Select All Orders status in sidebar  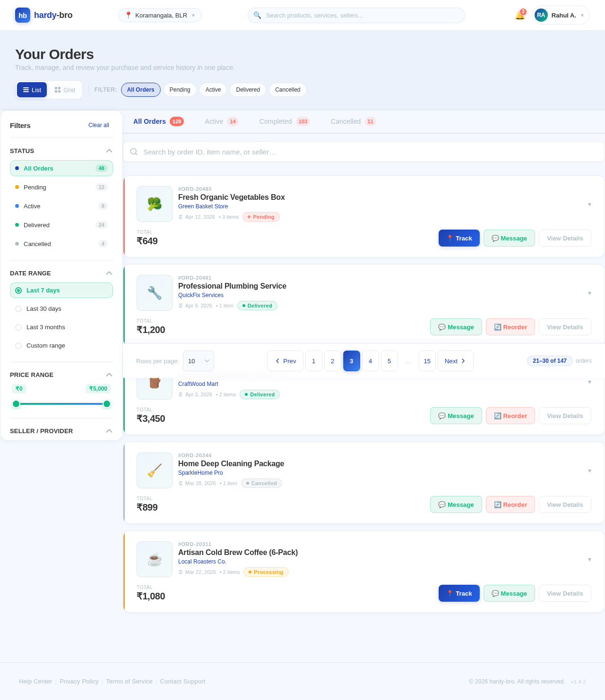tap(61, 168)
